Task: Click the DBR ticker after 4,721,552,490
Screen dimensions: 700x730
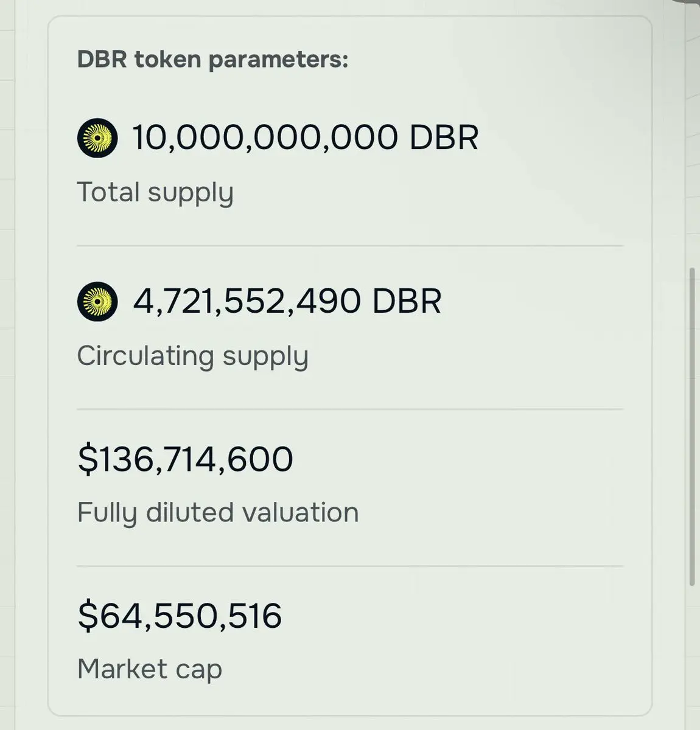Action: click(x=407, y=302)
